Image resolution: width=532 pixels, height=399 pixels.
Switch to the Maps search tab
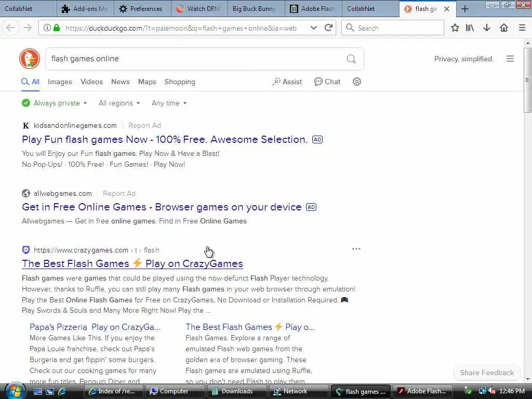coord(147,82)
